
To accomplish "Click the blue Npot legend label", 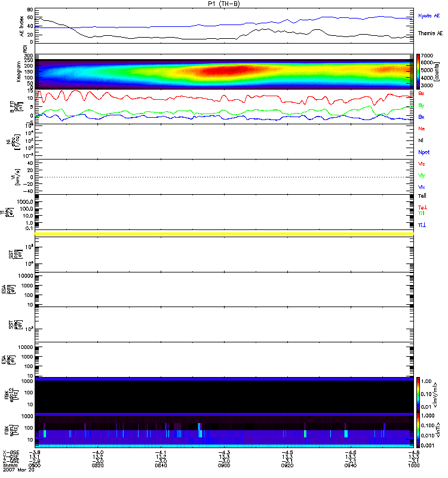I will point(424,152).
